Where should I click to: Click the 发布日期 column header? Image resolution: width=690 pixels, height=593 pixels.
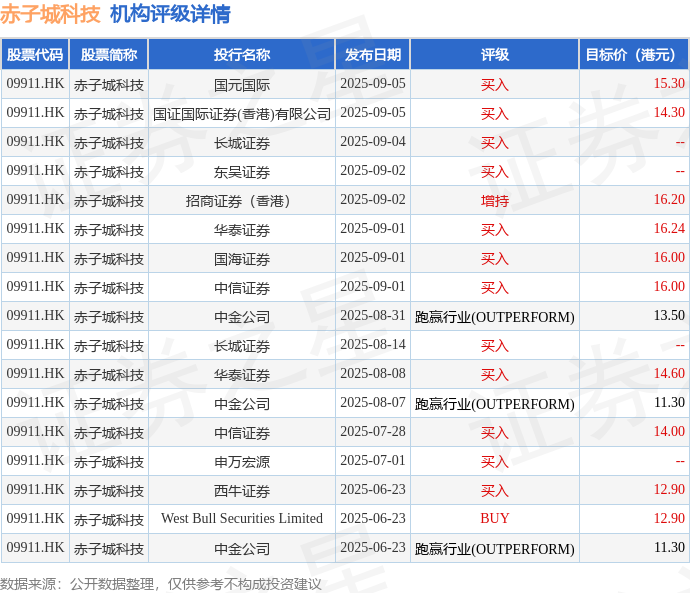(x=373, y=55)
